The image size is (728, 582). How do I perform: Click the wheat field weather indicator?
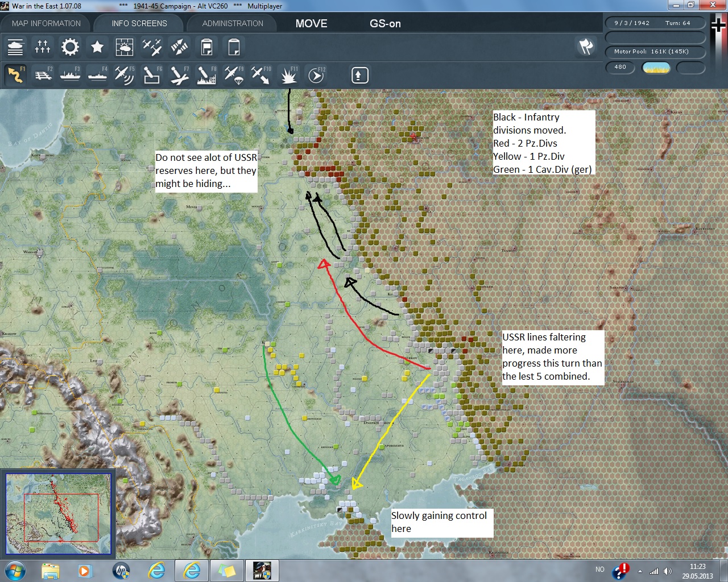coord(656,68)
